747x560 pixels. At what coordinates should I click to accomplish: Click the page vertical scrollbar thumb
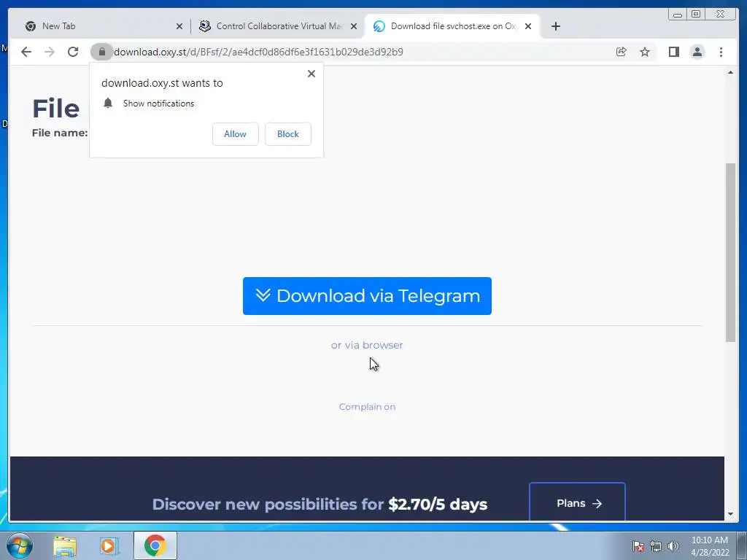(x=730, y=252)
